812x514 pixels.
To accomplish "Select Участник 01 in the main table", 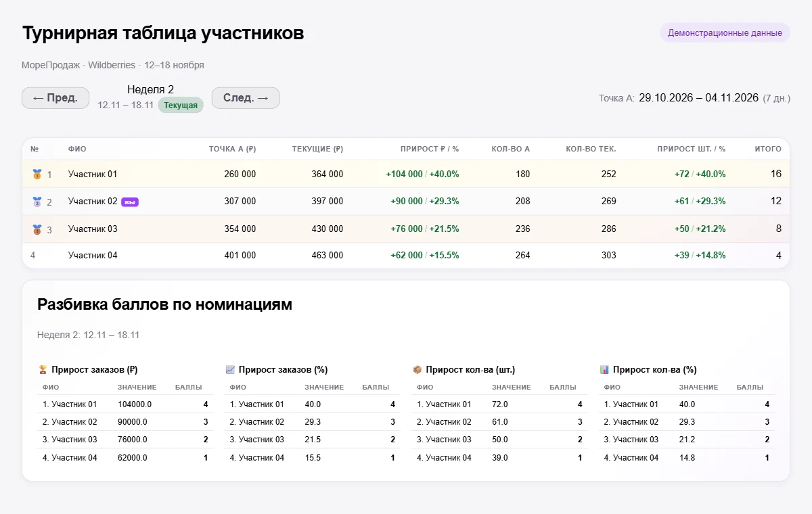I will (93, 174).
